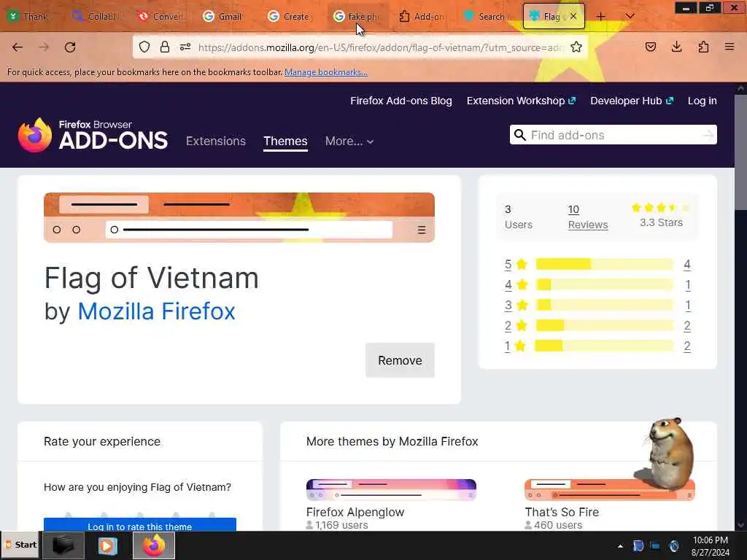Open That's So Fire theme thumbnail
This screenshot has width=747, height=560.
click(610, 490)
